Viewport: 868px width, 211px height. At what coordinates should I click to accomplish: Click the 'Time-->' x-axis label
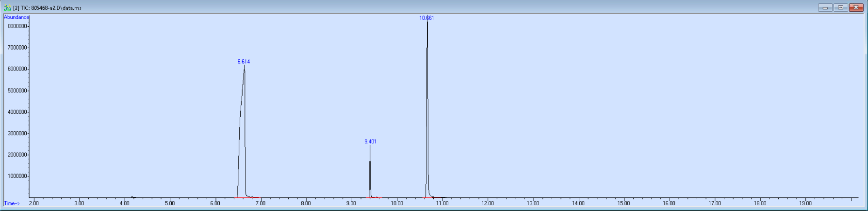[x=12, y=203]
